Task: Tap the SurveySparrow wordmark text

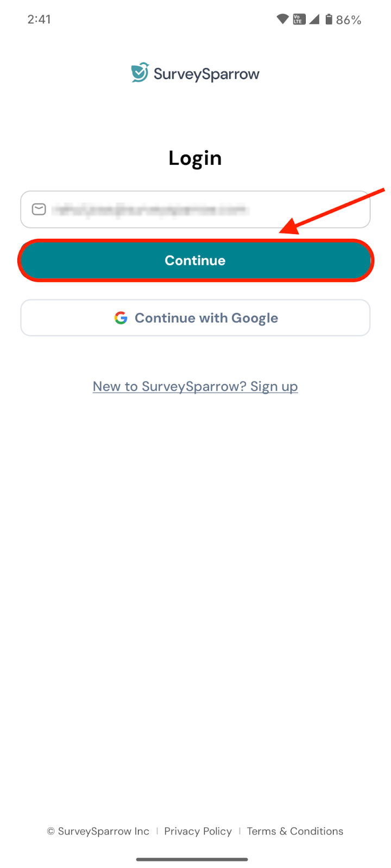Action: (x=206, y=74)
